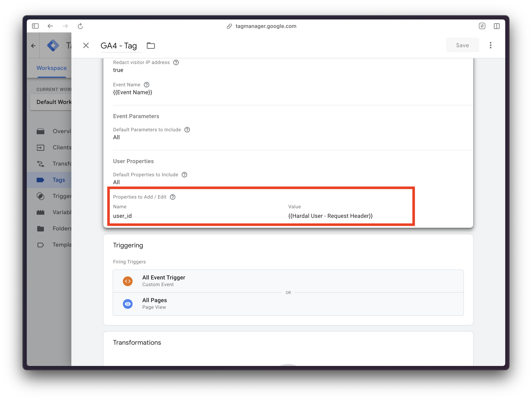Select Tags in the sidebar
Image resolution: width=532 pixels, height=400 pixels.
pos(49,180)
